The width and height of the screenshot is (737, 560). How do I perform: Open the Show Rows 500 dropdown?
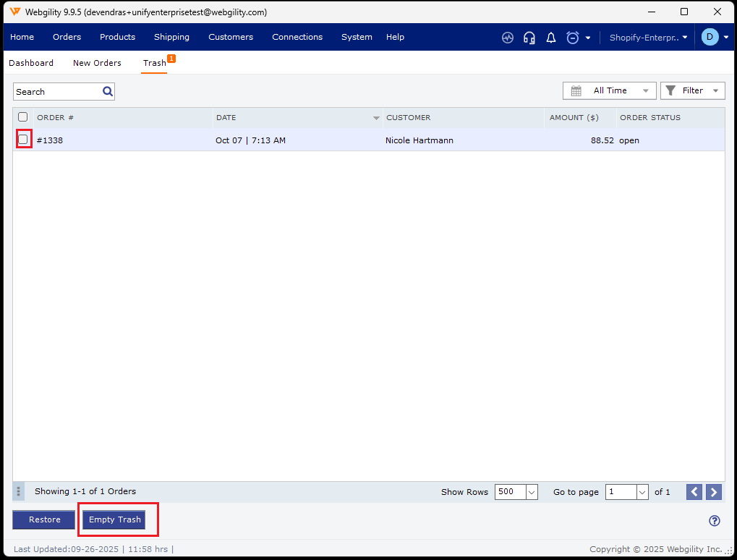coord(516,492)
